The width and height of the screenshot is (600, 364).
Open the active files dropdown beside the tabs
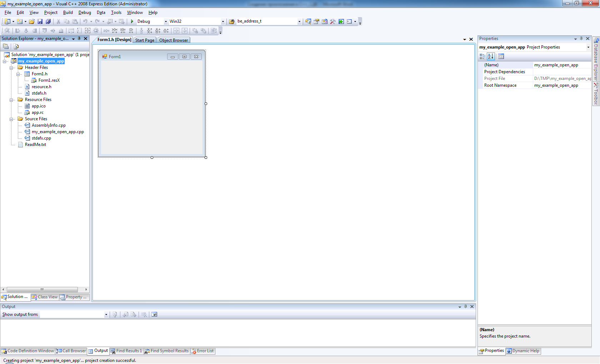pyautogui.click(x=465, y=40)
